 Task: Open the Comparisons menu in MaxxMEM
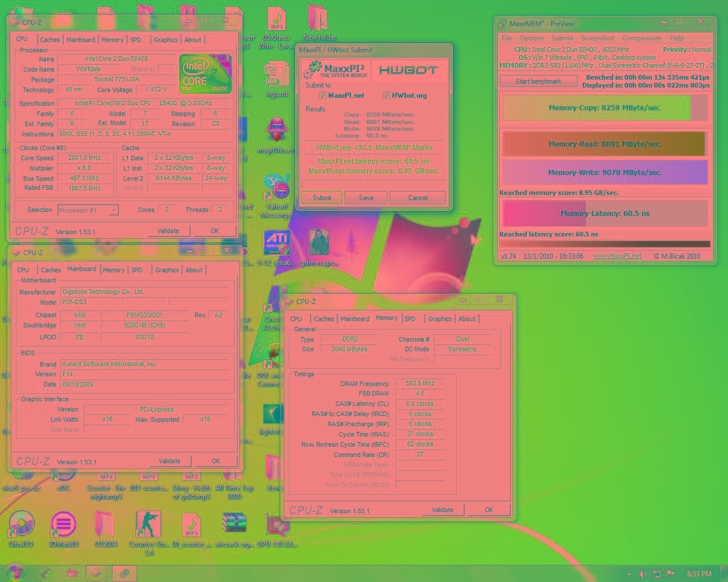[x=642, y=38]
